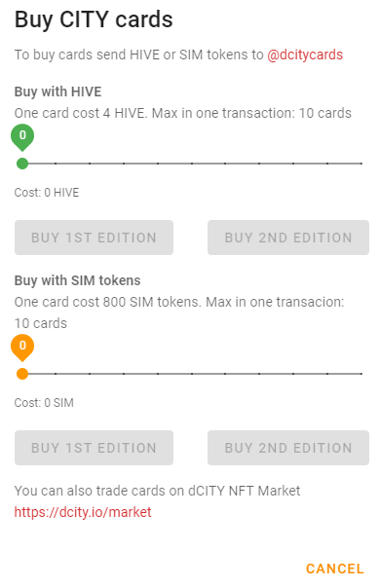Open the @dcitycards account link
This screenshot has width=379, height=588.
tap(305, 55)
